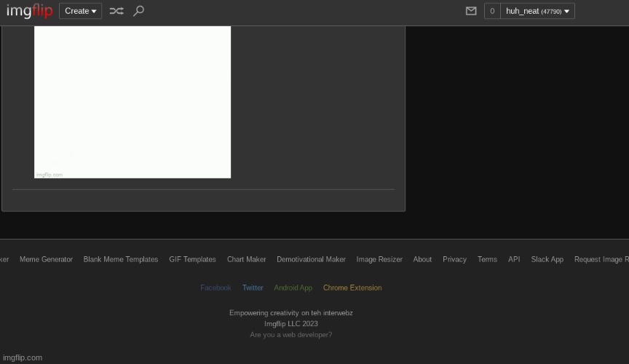Open the Demotivational Maker link
The image size is (629, 364).
311,259
